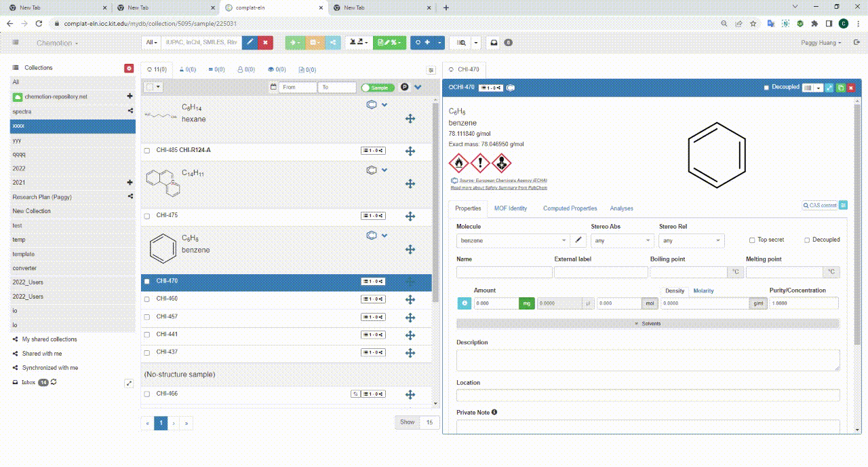Viewport: 868px width, 467px height.
Task: Tick the Top secret checkbox
Action: pos(752,240)
